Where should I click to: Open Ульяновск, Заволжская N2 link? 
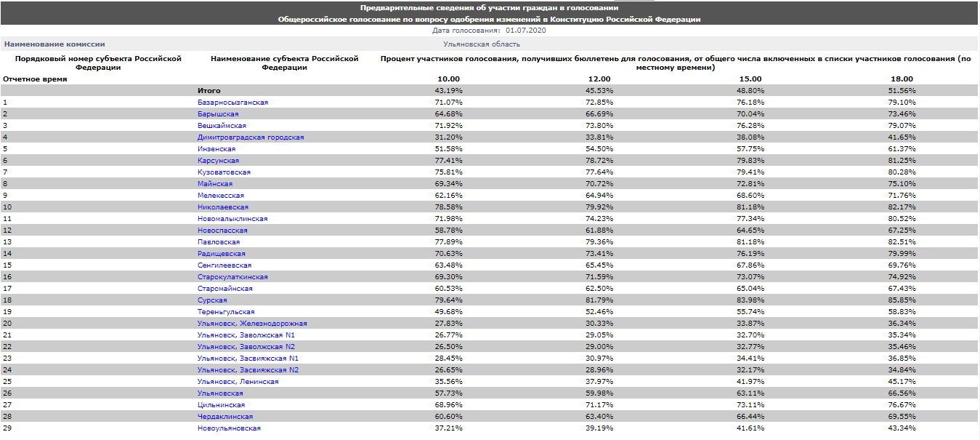246,347
